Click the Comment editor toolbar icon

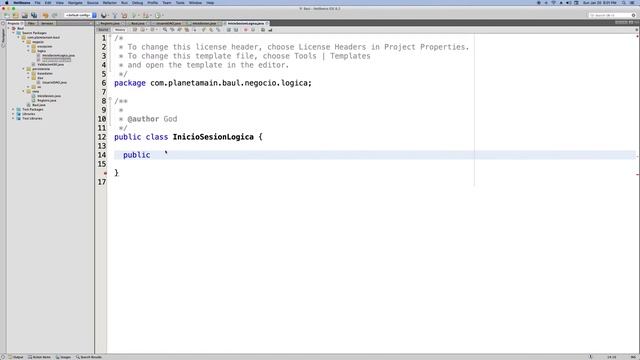[262, 30]
